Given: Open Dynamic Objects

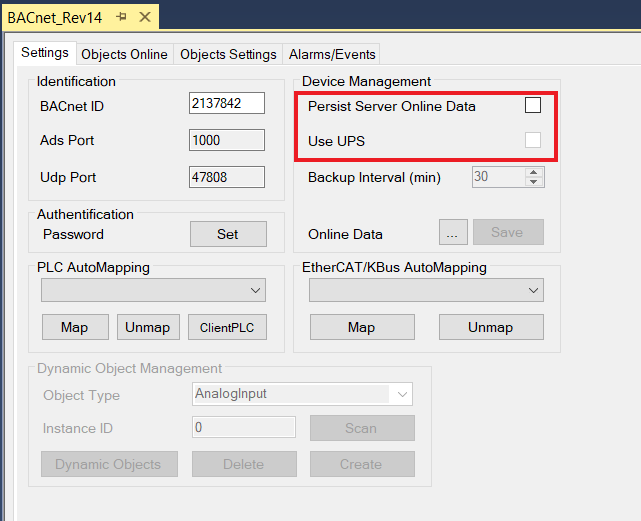Looking at the screenshot, I should click(109, 464).
